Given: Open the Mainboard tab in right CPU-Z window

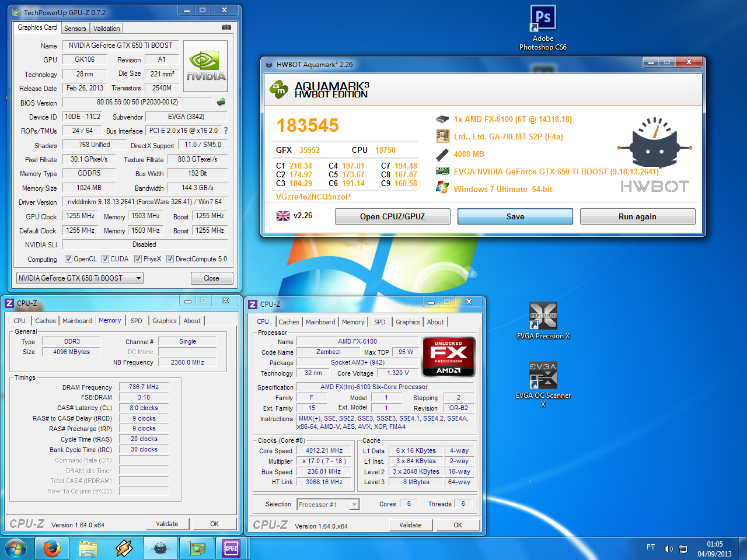Looking at the screenshot, I should pyautogui.click(x=320, y=322).
